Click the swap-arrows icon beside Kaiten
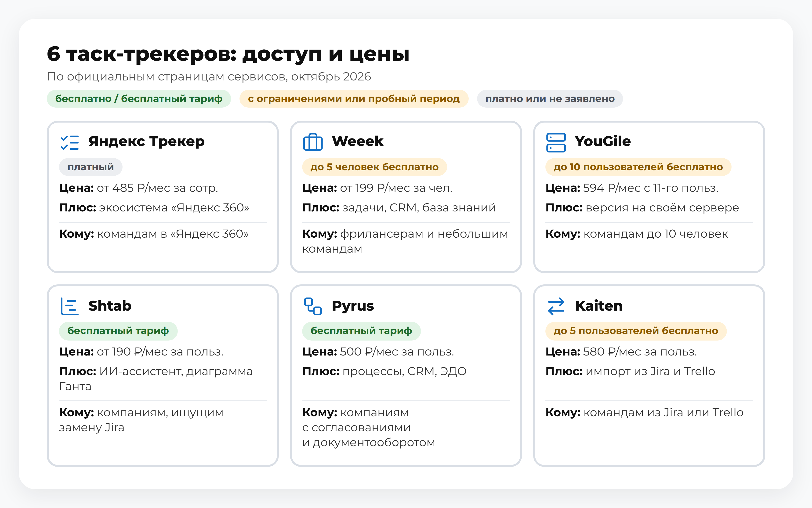812x508 pixels. click(556, 306)
